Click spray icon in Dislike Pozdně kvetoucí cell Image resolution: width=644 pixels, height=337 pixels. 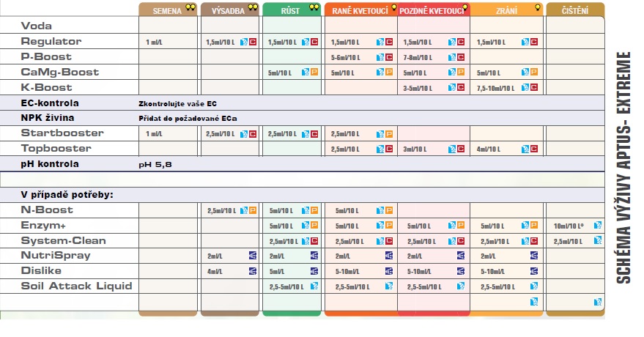pyautogui.click(x=461, y=271)
